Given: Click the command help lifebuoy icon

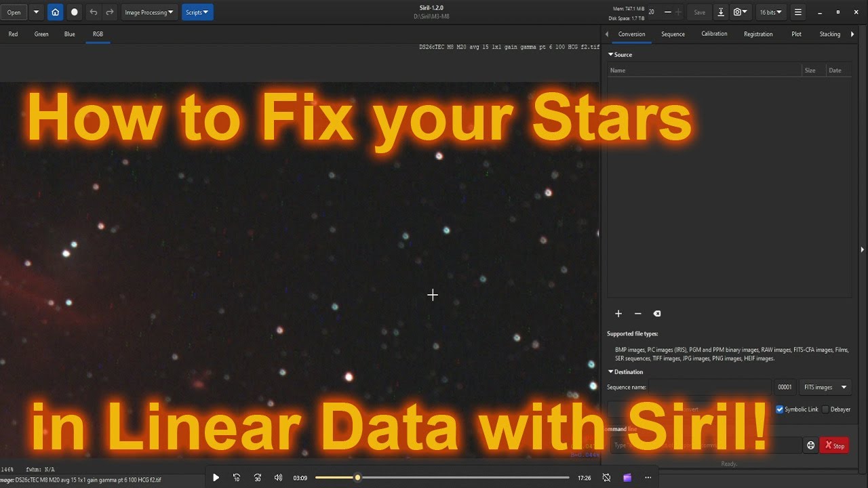Looking at the screenshot, I should click(810, 445).
